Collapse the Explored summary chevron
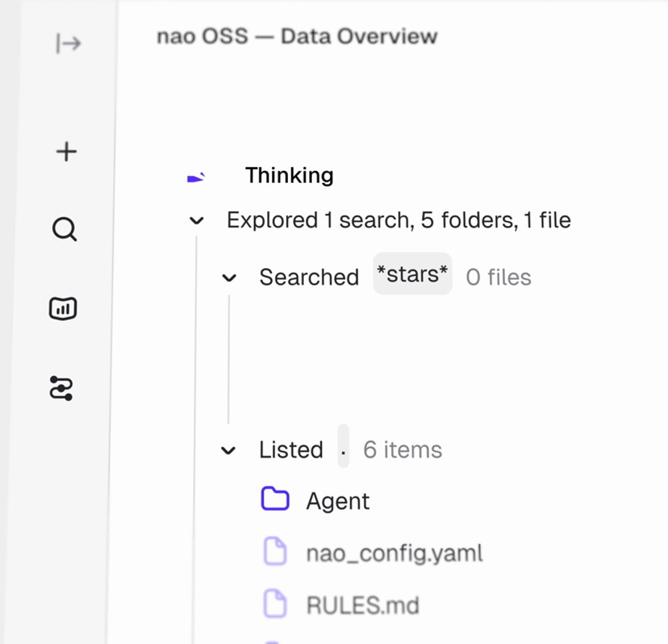This screenshot has height=644, width=668. click(196, 220)
